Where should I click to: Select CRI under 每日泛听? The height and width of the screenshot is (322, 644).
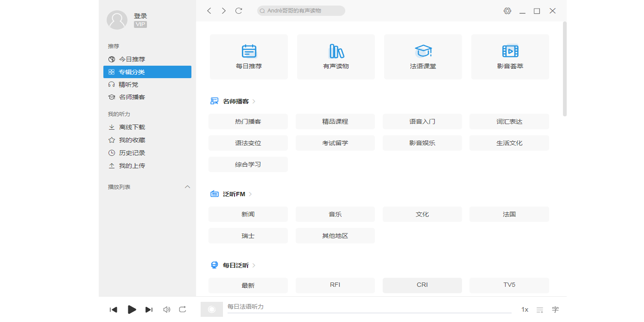pyautogui.click(x=422, y=286)
